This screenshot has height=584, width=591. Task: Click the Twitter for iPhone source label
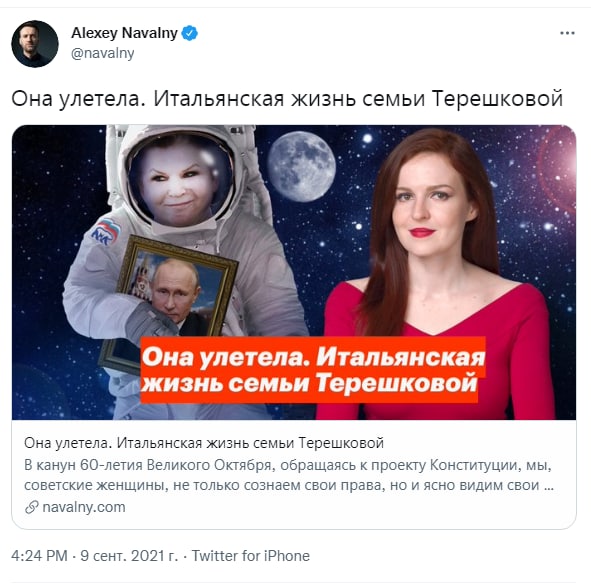coord(251,556)
